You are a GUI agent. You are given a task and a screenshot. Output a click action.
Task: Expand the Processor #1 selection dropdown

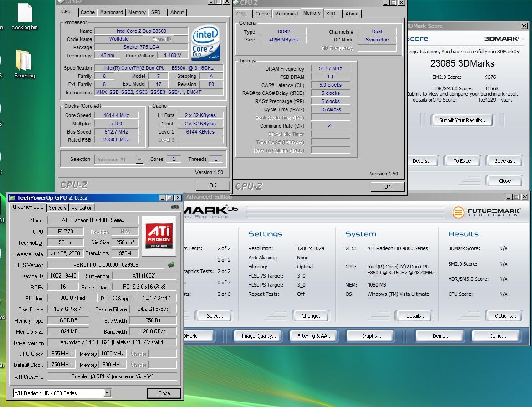[139, 159]
